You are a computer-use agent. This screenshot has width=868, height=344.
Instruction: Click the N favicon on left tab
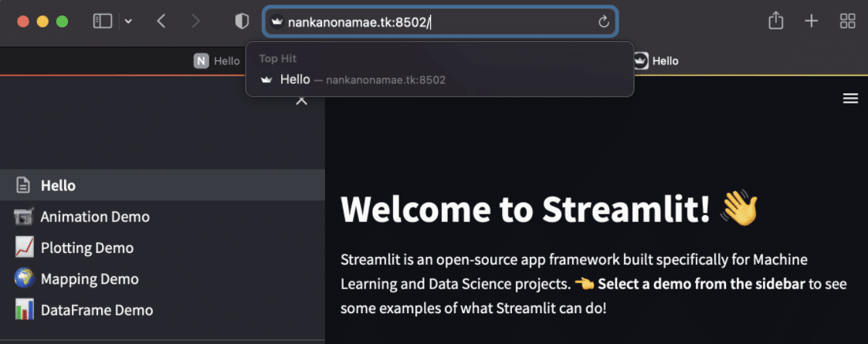click(x=201, y=61)
